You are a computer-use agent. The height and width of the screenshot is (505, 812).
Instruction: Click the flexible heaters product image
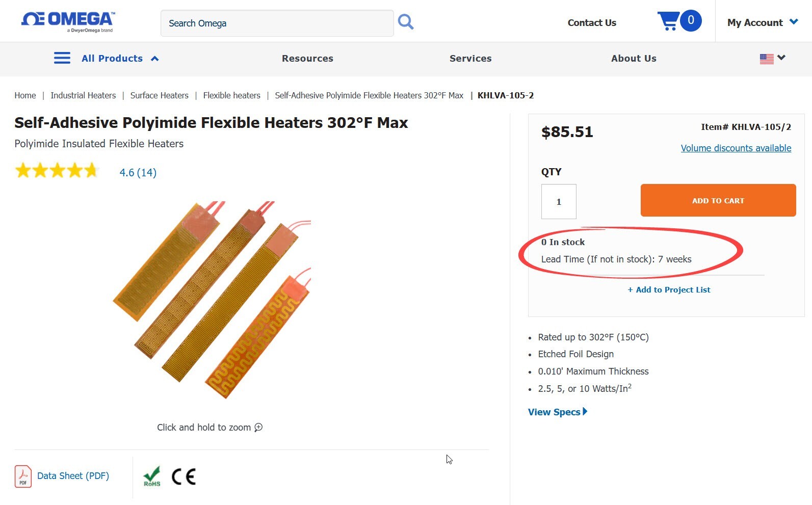(212, 300)
